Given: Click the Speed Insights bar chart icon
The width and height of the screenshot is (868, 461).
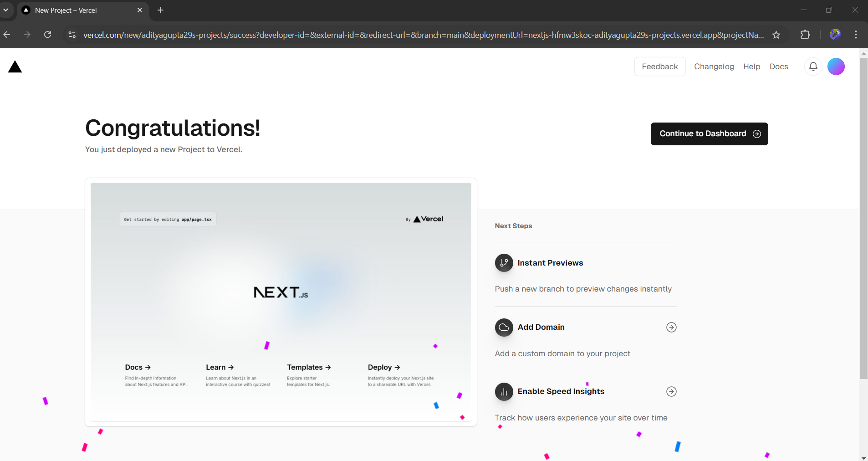Looking at the screenshot, I should pyautogui.click(x=504, y=391).
